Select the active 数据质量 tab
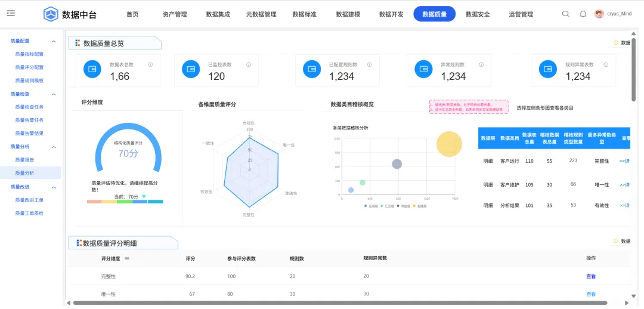Image resolution: width=644 pixels, height=309 pixels. tap(435, 14)
